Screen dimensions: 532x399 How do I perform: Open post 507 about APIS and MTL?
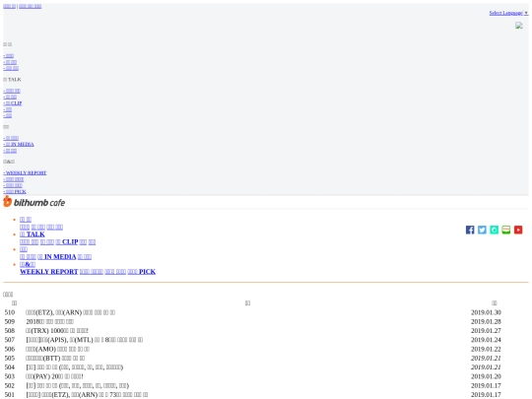(84, 340)
